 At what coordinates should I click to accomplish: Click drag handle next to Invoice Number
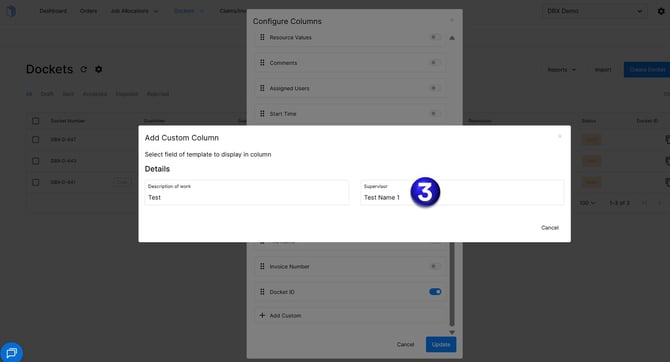262,266
